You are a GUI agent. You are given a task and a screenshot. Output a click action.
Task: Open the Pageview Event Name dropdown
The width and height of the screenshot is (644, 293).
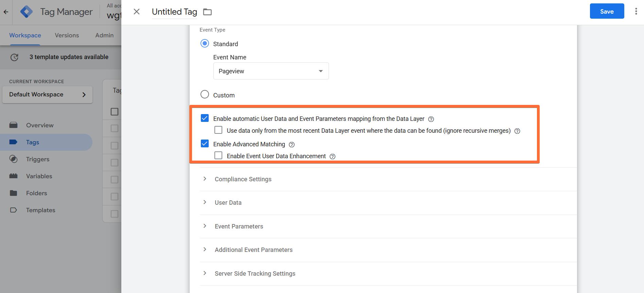[x=271, y=71]
